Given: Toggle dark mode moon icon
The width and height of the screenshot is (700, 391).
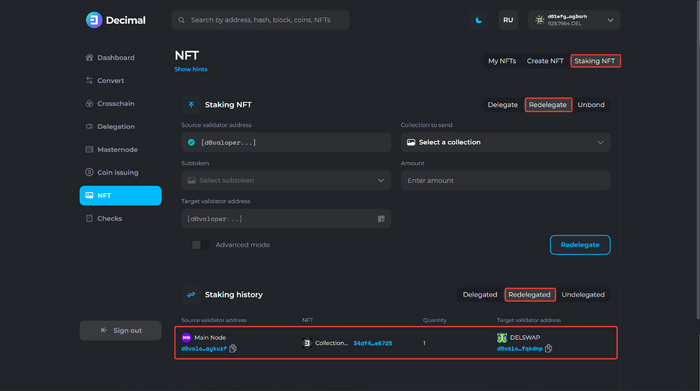Looking at the screenshot, I should (479, 20).
